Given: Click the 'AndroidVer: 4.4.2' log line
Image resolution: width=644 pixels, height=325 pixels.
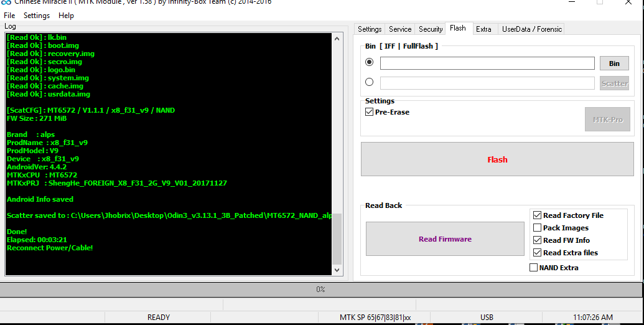Looking at the screenshot, I should (x=37, y=167).
